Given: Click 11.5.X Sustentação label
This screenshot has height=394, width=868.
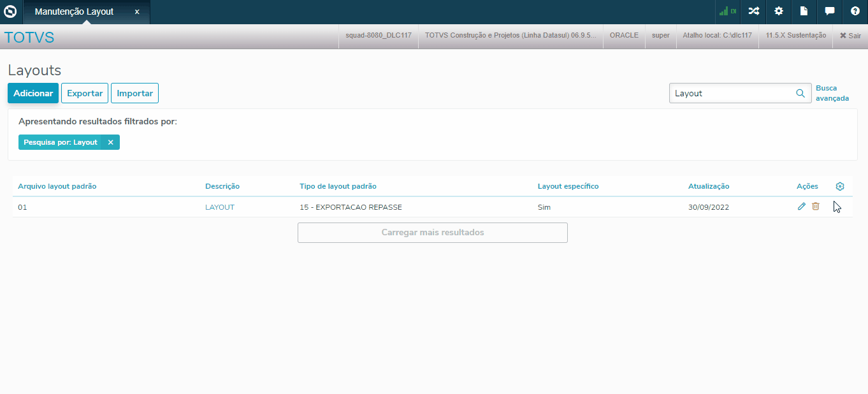Looking at the screenshot, I should tap(796, 36).
